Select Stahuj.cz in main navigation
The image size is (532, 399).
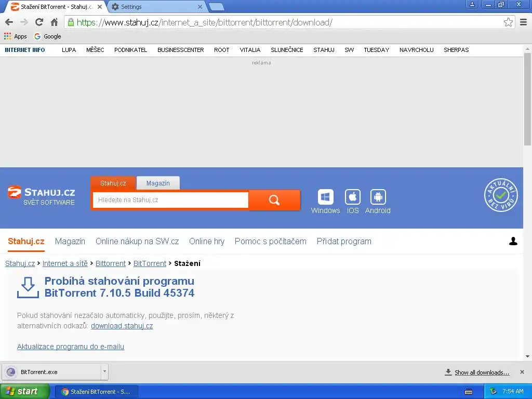click(26, 241)
